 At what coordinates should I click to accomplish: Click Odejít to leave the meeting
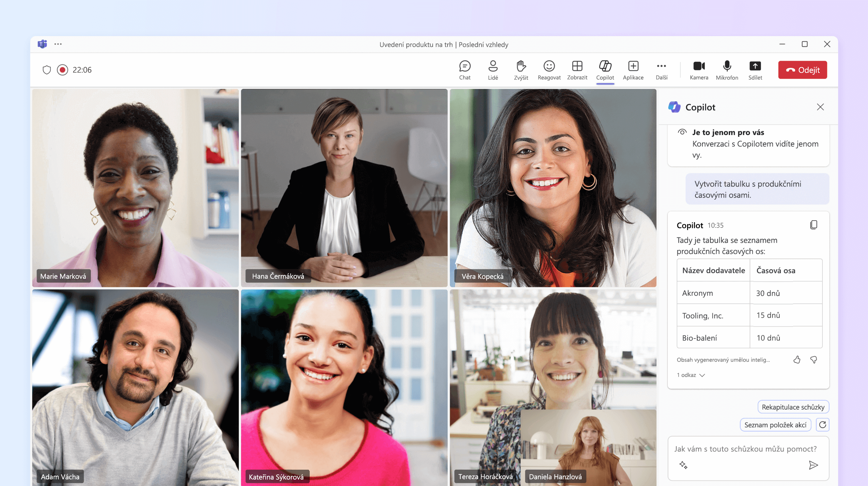point(802,70)
